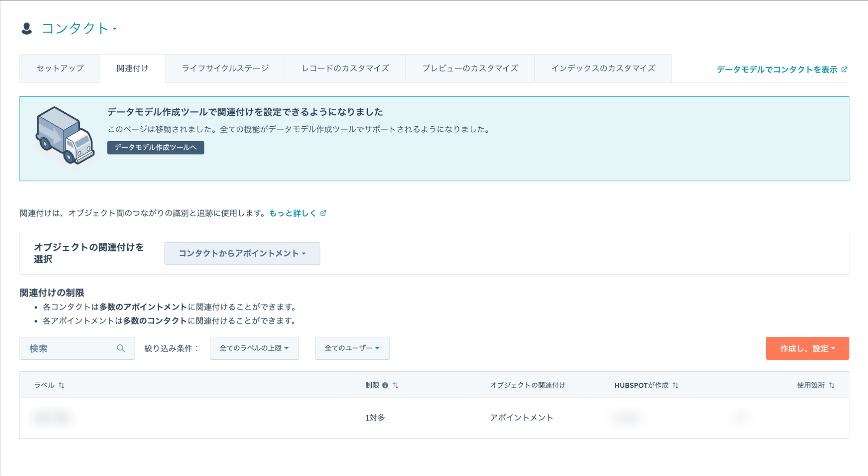Click the info icon beside 制限

[x=385, y=385]
